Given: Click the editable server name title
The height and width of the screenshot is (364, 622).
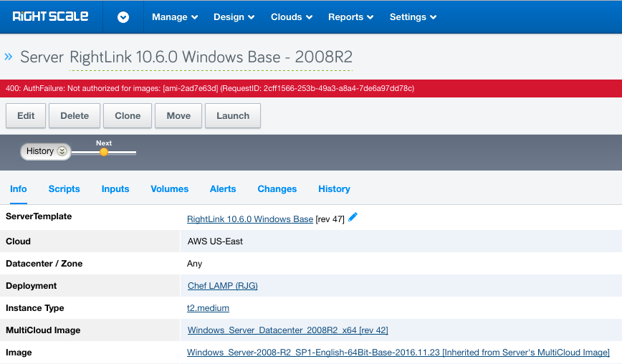Looking at the screenshot, I should [211, 57].
